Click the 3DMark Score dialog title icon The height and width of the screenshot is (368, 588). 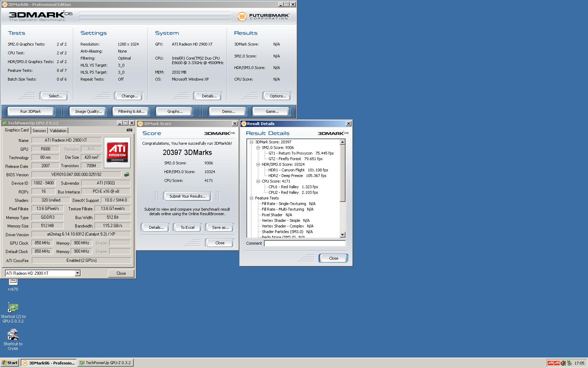pyautogui.click(x=140, y=124)
